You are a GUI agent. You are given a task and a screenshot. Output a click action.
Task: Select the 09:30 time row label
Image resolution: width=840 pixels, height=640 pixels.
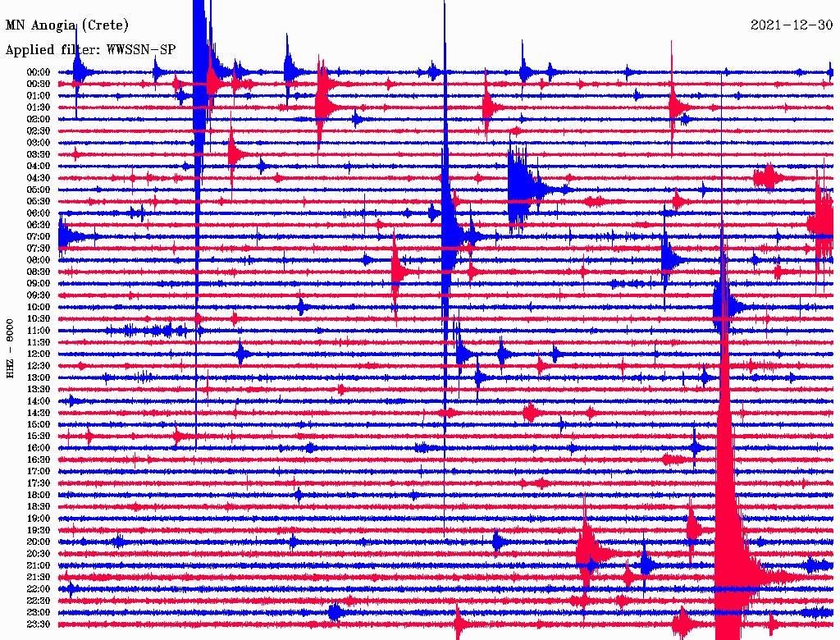click(x=39, y=295)
